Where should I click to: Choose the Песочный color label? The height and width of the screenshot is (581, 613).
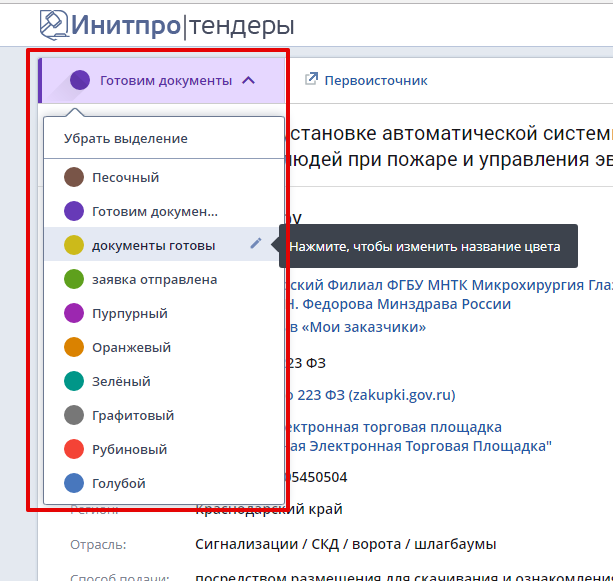[126, 178]
